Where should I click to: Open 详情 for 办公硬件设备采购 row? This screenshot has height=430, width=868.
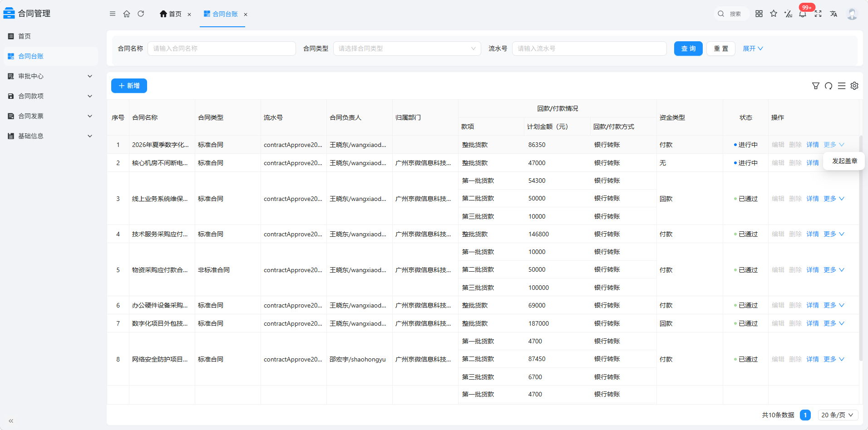813,305
